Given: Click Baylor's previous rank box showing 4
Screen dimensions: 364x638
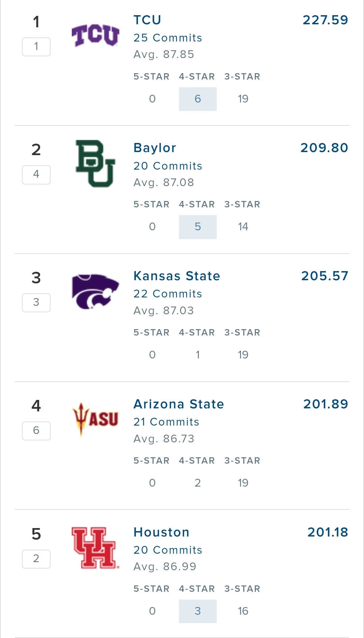Looking at the screenshot, I should point(36,175).
